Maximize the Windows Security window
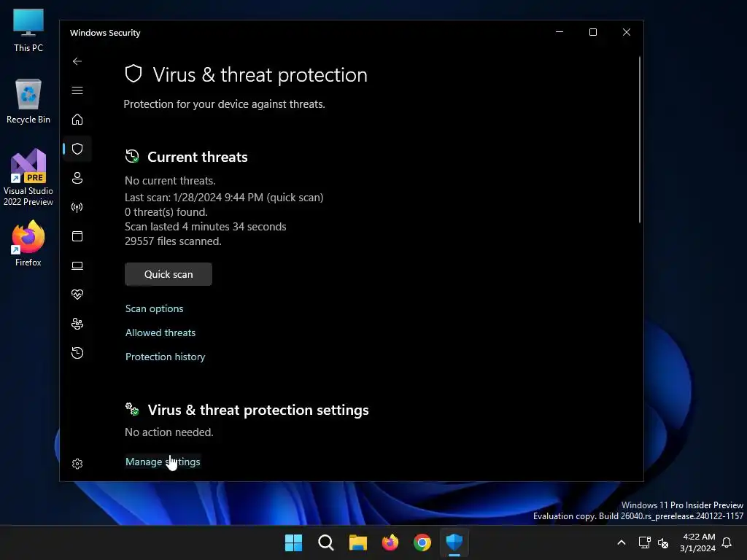The width and height of the screenshot is (747, 560). click(593, 32)
